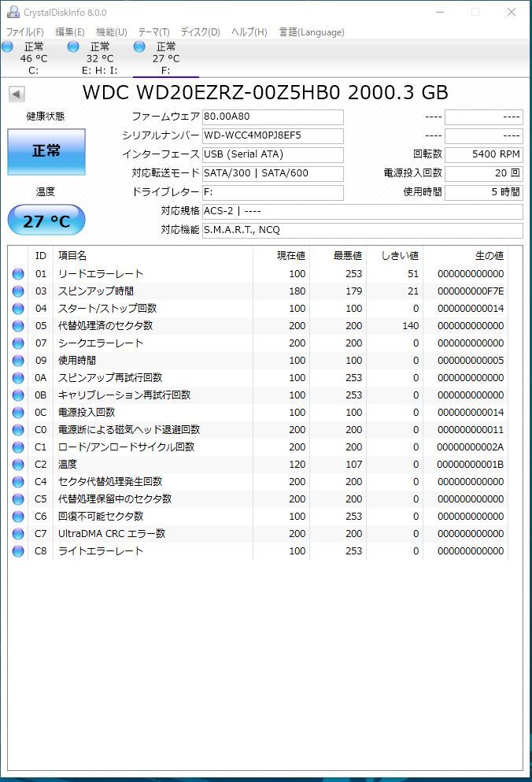This screenshot has height=782, width=532.
Task: Select disk F: tab showing 27 °C
Action: [165, 58]
